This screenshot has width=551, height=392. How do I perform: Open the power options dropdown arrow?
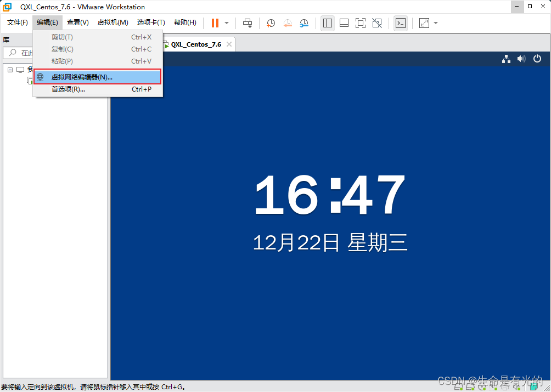(227, 23)
